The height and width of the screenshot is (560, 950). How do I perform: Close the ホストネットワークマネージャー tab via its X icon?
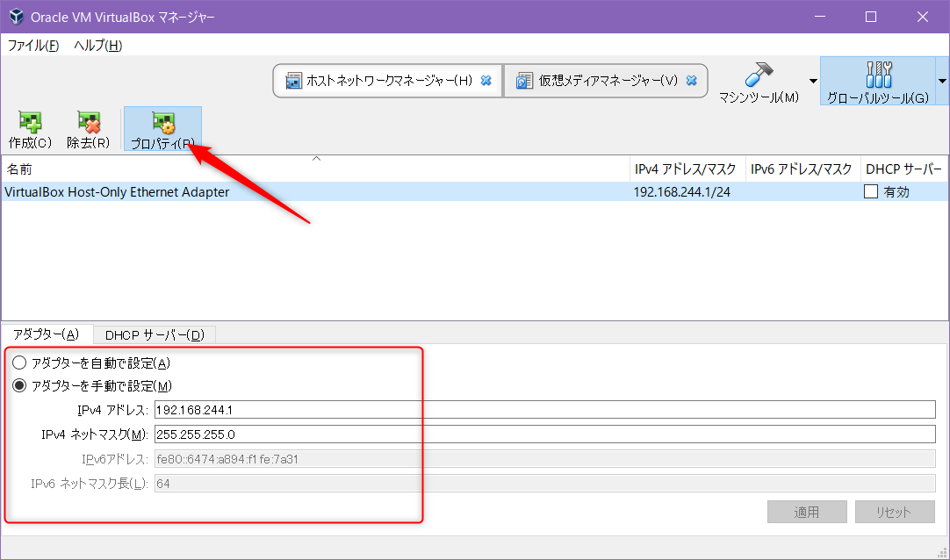(486, 79)
